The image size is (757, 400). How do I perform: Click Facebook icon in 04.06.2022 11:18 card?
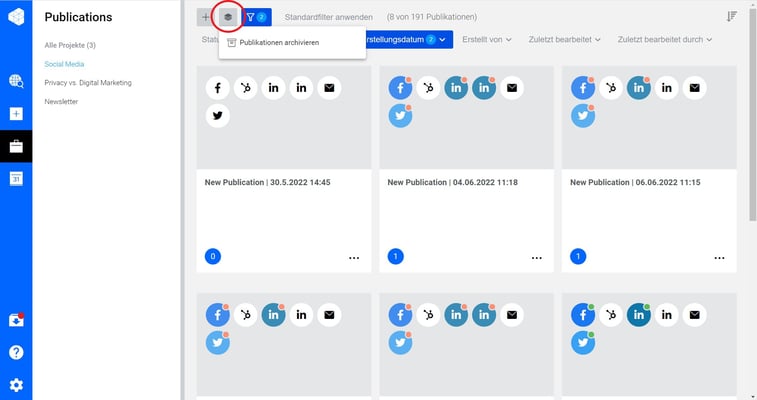click(x=400, y=88)
